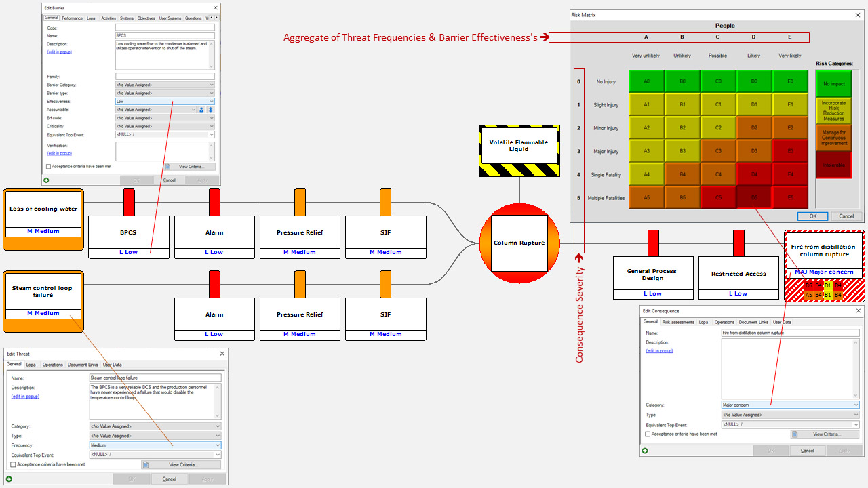Image resolution: width=868 pixels, height=488 pixels.
Task: Click the Name field in Edit Barrier
Action: pyautogui.click(x=165, y=35)
